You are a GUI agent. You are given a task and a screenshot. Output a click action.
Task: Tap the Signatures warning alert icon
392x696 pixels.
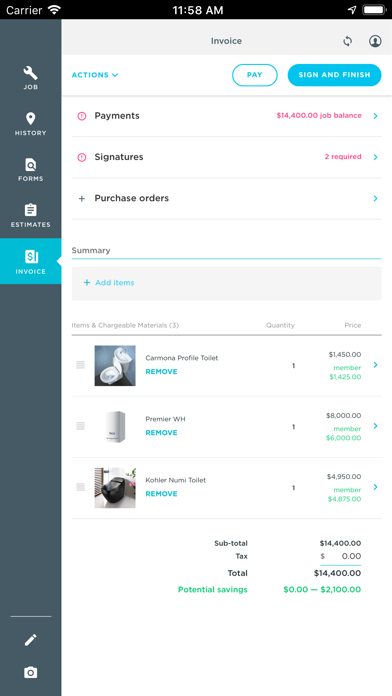point(82,157)
